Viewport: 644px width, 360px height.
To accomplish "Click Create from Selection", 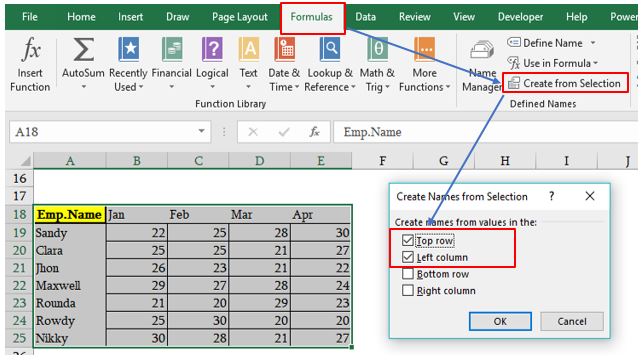I will (565, 83).
